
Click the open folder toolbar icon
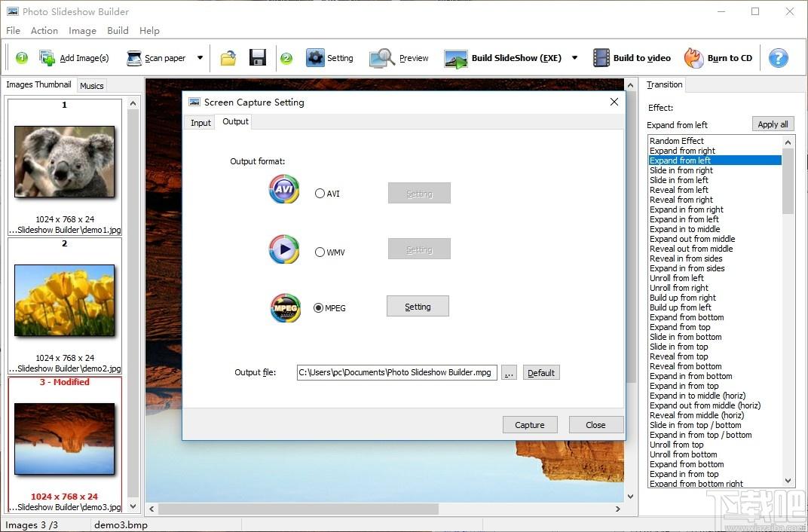coord(228,58)
